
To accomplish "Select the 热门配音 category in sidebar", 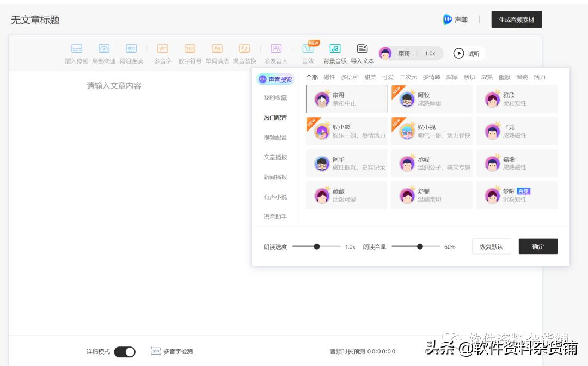I will pos(275,117).
